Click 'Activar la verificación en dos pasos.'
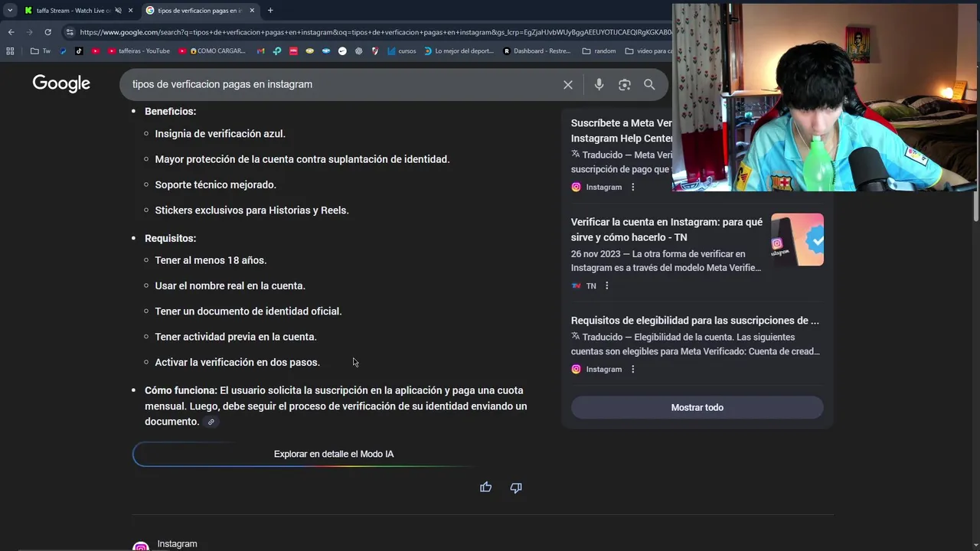The height and width of the screenshot is (551, 980). pos(237,362)
